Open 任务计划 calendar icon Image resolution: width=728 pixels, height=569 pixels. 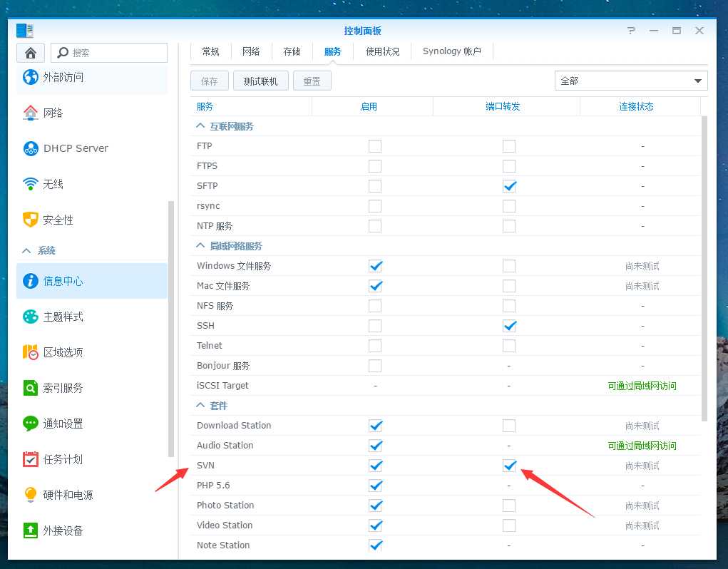point(31,459)
